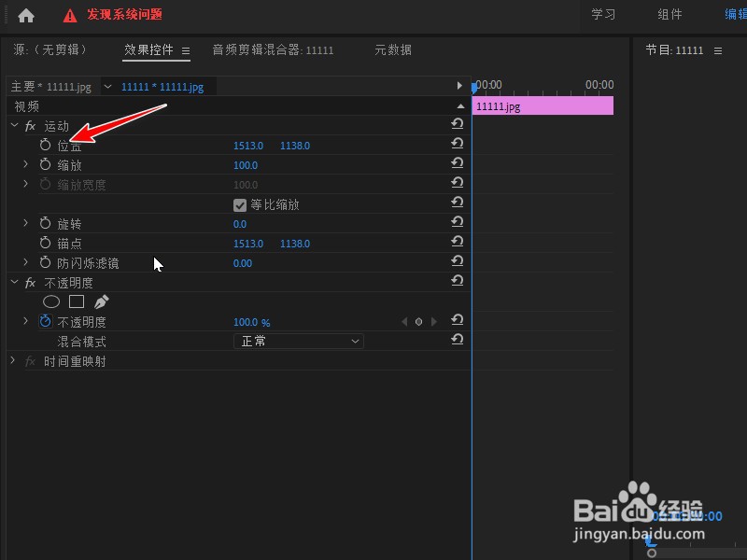
Task: Create an ellipse mask for opacity
Action: tap(51, 301)
